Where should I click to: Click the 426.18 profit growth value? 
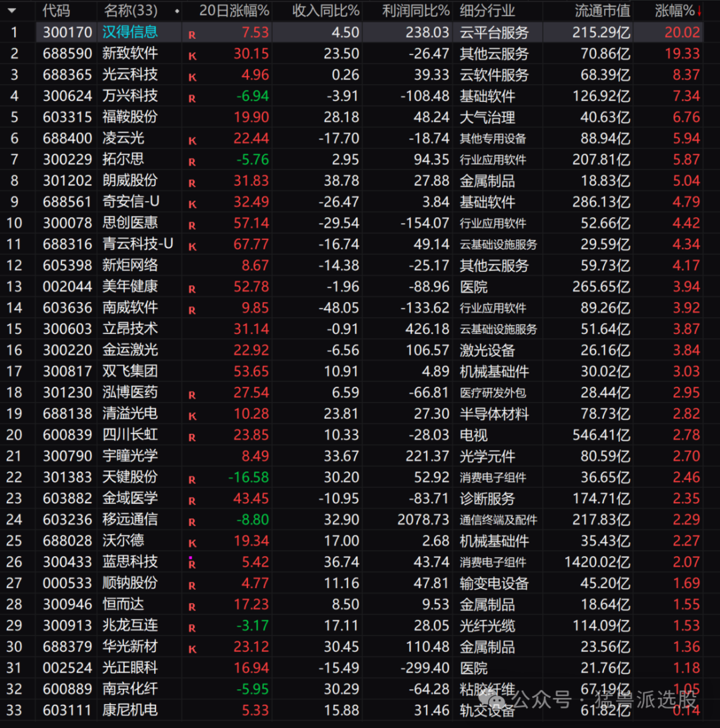427,329
